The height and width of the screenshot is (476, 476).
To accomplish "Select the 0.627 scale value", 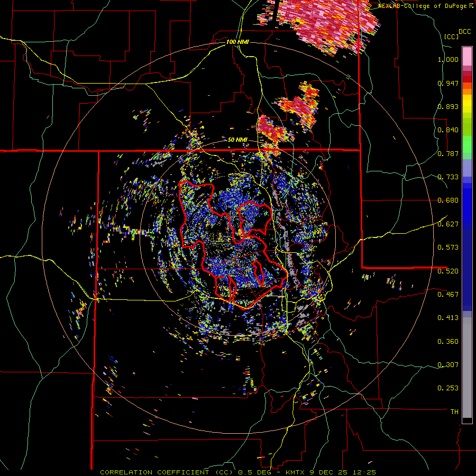I will point(448,224).
